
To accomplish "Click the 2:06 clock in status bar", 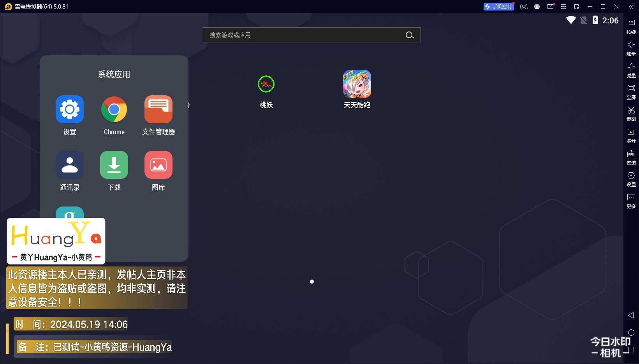I will point(610,21).
